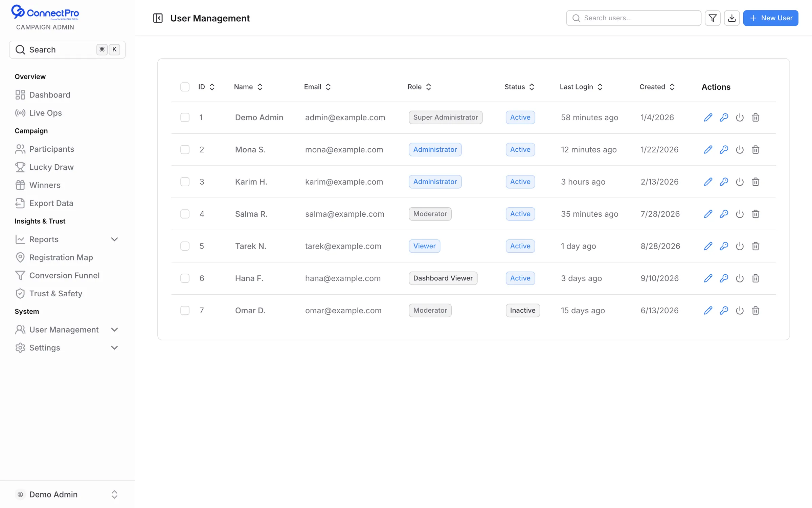Click the power icon in Mona S. row
Image resolution: width=812 pixels, height=508 pixels.
(x=740, y=150)
